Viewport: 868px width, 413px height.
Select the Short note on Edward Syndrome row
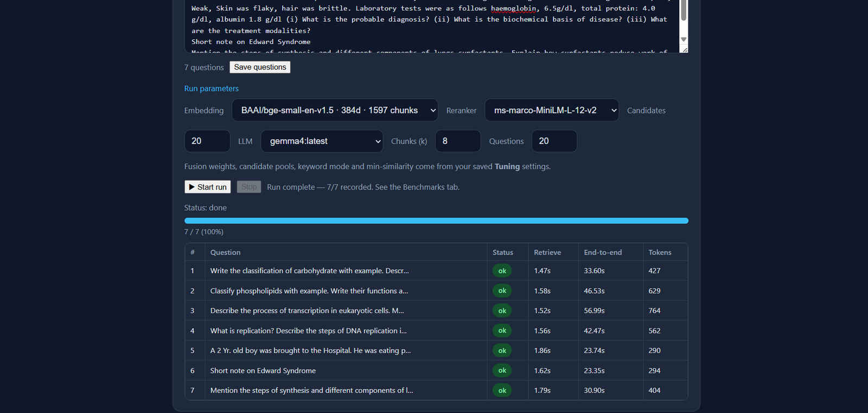pos(436,371)
